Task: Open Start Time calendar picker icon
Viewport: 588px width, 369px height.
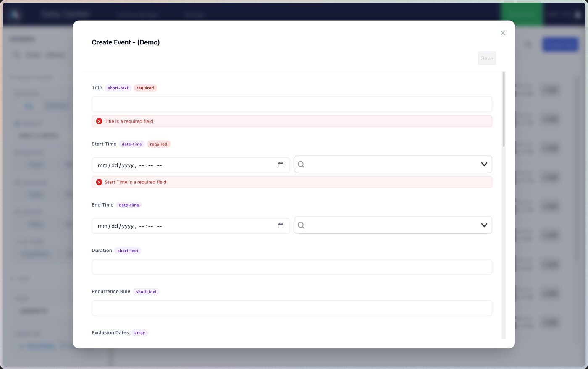Action: pos(281,165)
